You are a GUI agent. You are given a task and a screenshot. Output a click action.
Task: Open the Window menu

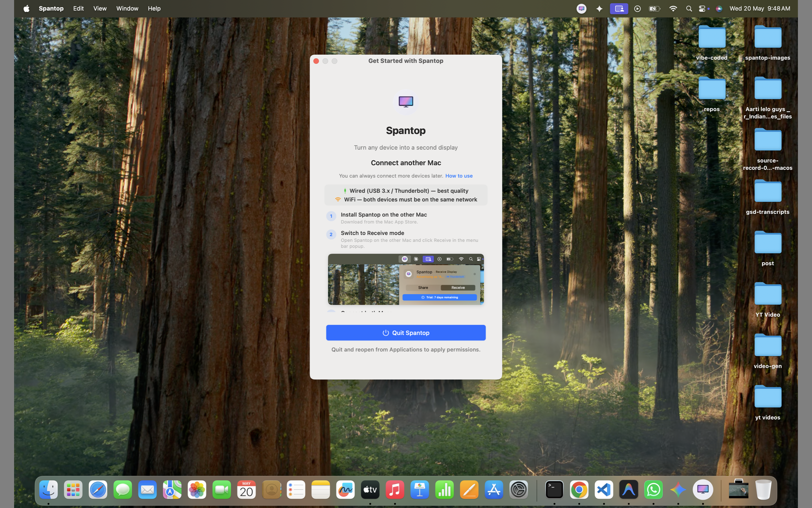(x=127, y=8)
